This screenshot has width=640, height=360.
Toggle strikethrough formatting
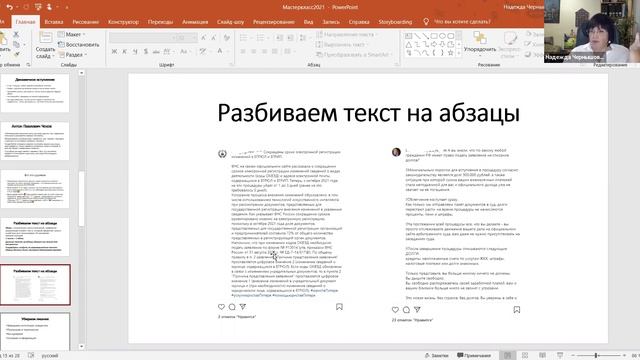tap(156, 51)
